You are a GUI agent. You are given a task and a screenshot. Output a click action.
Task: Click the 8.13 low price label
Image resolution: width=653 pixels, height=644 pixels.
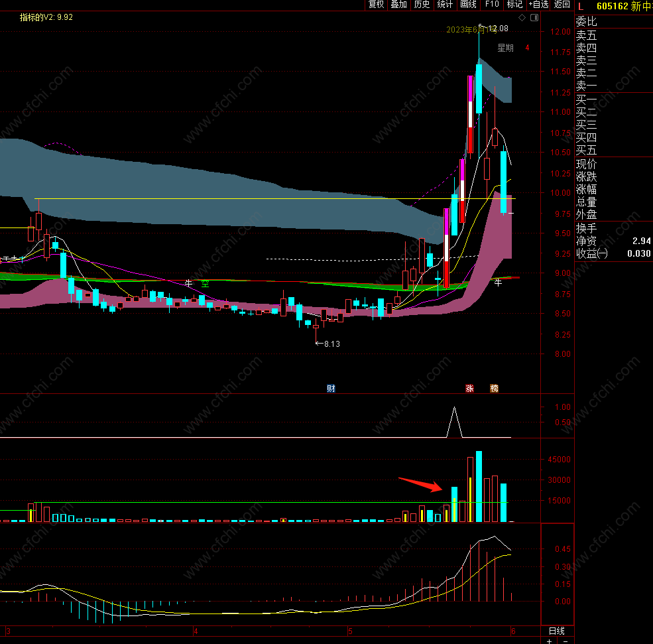[x=332, y=344]
